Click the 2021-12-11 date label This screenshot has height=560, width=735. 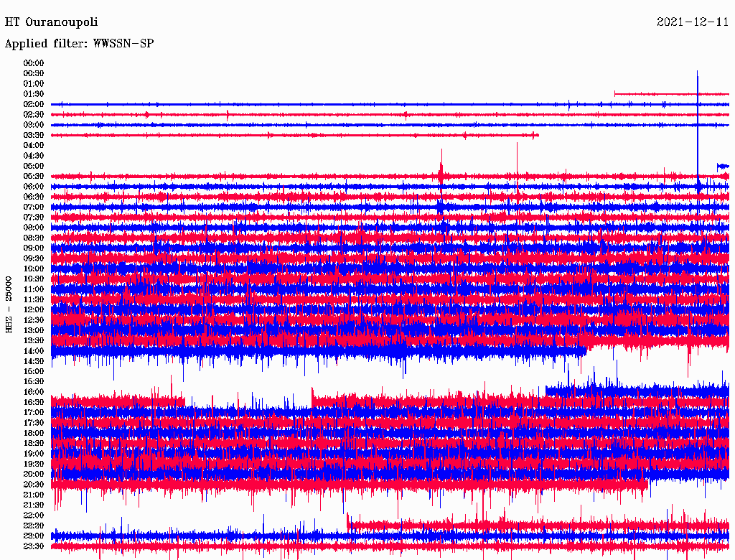click(693, 22)
